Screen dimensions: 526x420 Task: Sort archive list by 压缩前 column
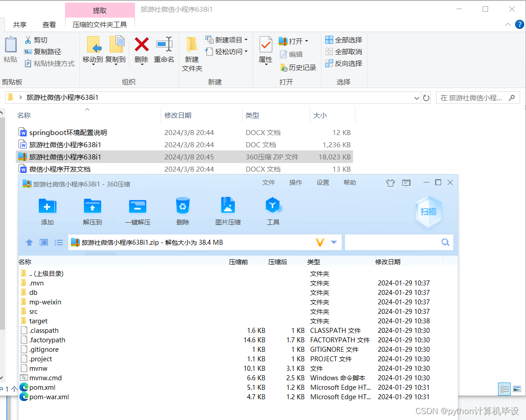coord(238,262)
